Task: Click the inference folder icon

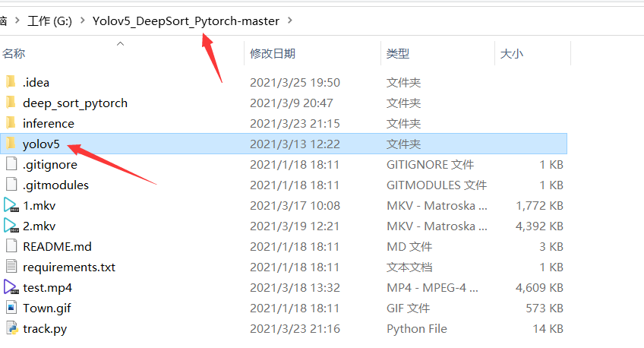Action: [x=11, y=123]
